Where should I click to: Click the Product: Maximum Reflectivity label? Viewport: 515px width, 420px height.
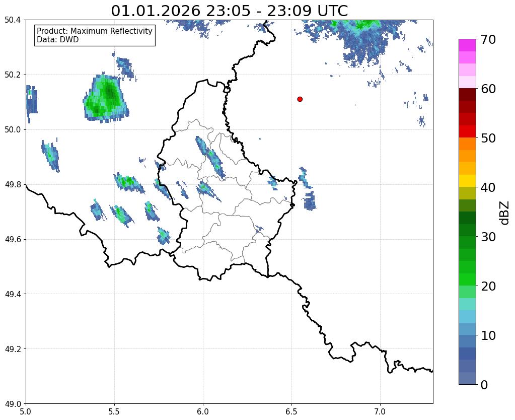[95, 31]
